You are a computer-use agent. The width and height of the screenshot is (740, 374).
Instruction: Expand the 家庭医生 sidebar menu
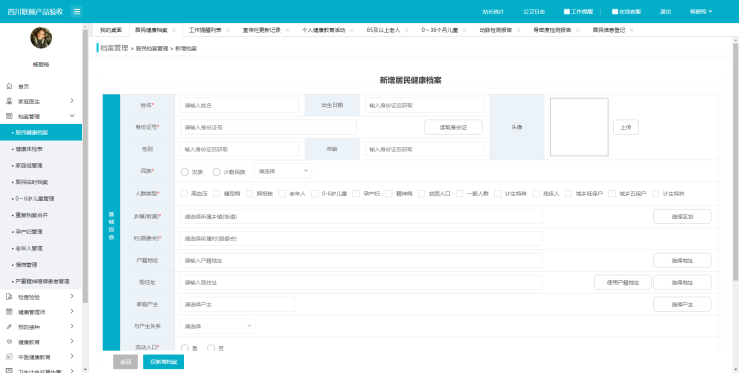tap(72, 101)
